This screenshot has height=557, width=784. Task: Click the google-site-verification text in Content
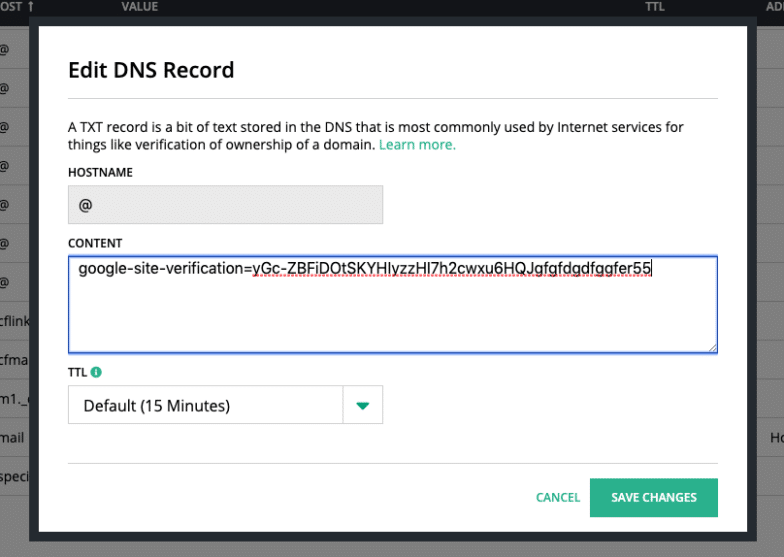tap(160, 269)
